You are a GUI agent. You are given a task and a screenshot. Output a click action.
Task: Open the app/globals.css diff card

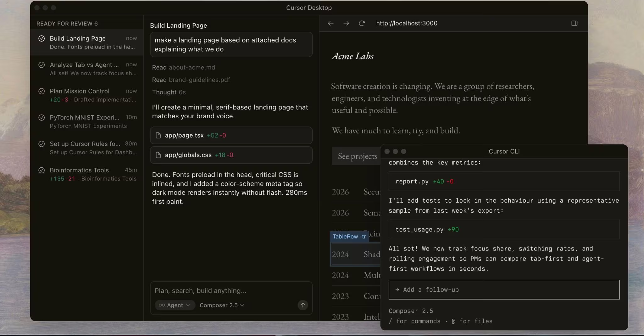[x=231, y=155]
